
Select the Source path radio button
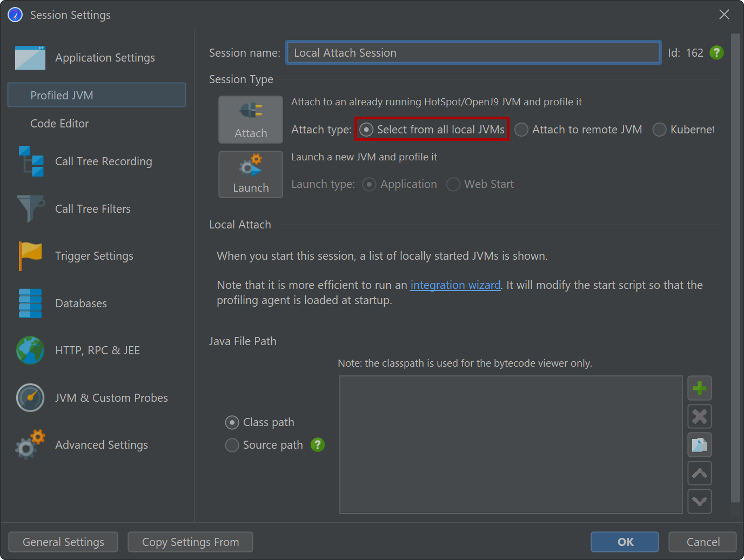(x=232, y=445)
